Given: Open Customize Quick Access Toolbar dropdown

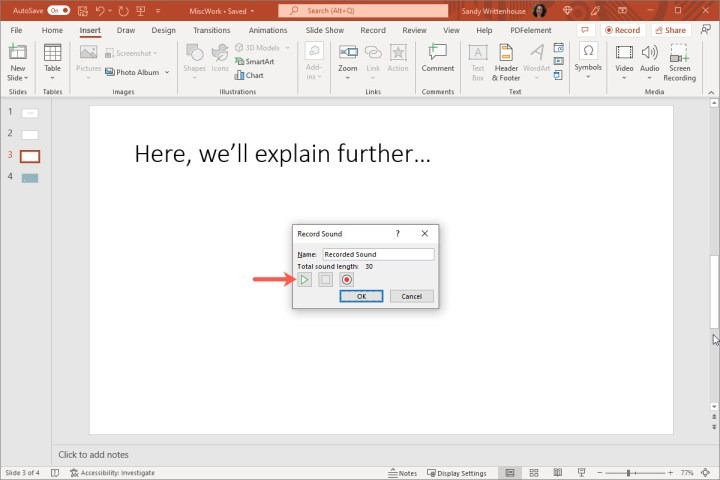Looking at the screenshot, I should click(158, 11).
